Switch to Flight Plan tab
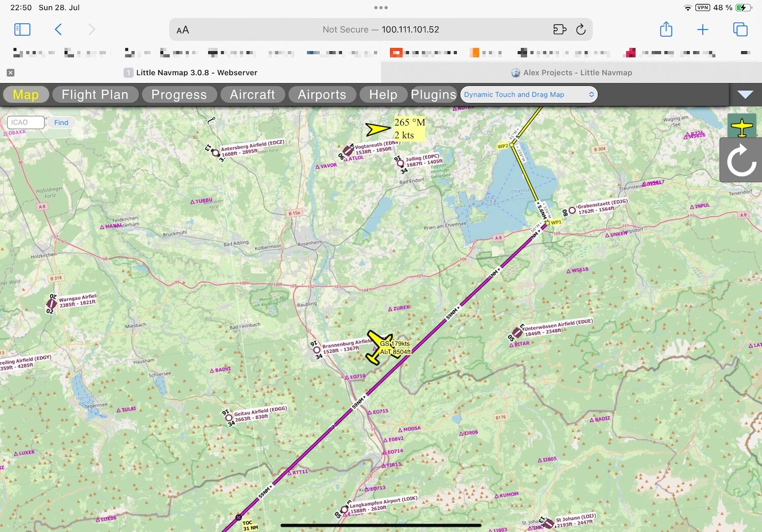The height and width of the screenshot is (532, 762). click(x=95, y=94)
